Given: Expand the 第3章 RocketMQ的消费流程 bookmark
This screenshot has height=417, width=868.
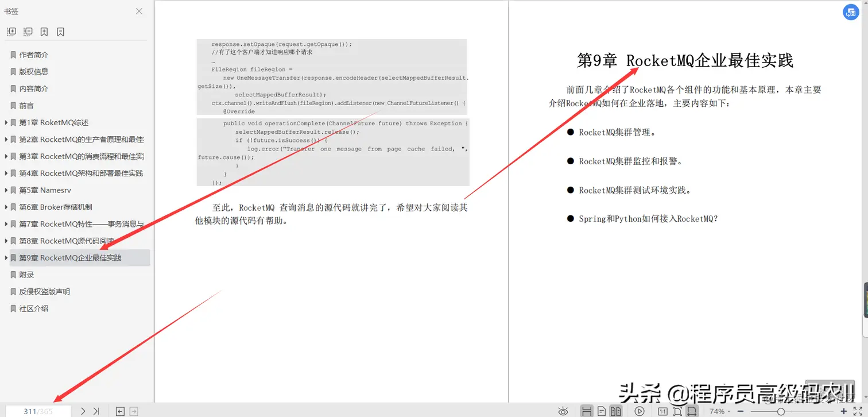Looking at the screenshot, I should coord(5,156).
